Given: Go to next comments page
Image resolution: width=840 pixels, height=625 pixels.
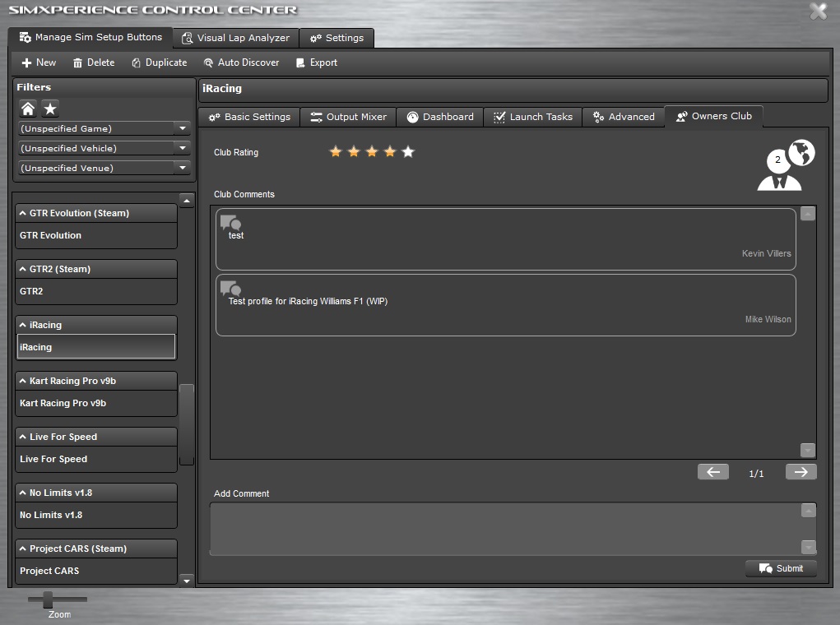Looking at the screenshot, I should point(801,472).
